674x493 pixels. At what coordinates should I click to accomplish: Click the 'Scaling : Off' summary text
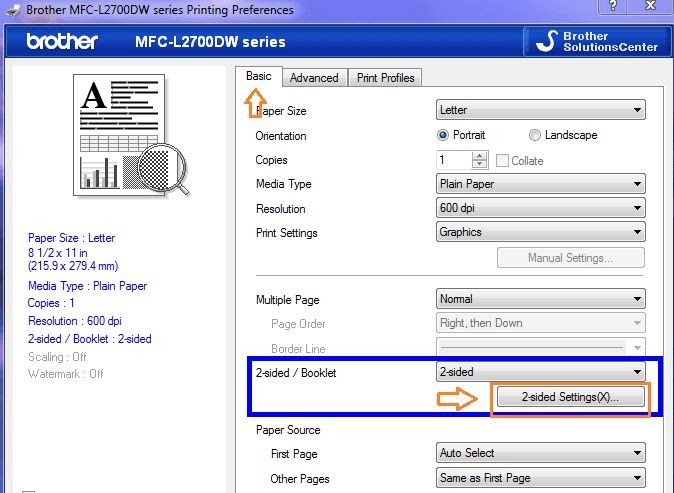click(x=57, y=357)
